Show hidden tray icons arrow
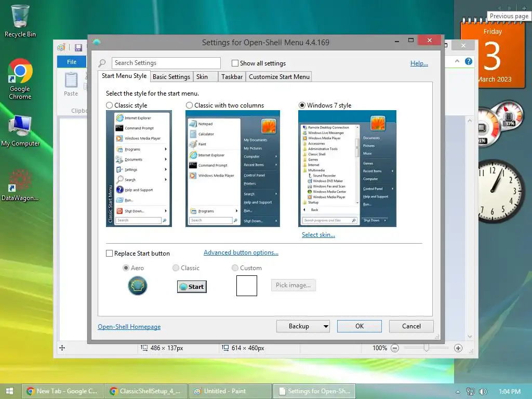 pyautogui.click(x=458, y=392)
